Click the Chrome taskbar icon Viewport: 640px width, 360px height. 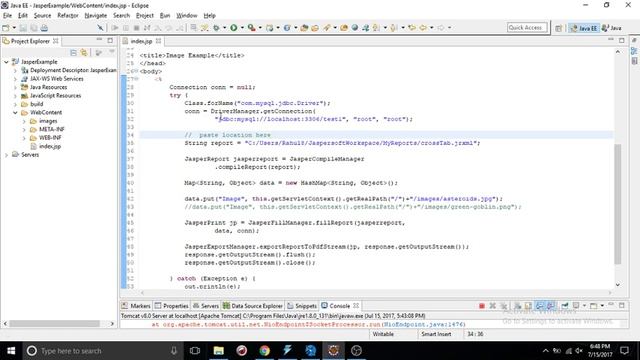coord(264,351)
